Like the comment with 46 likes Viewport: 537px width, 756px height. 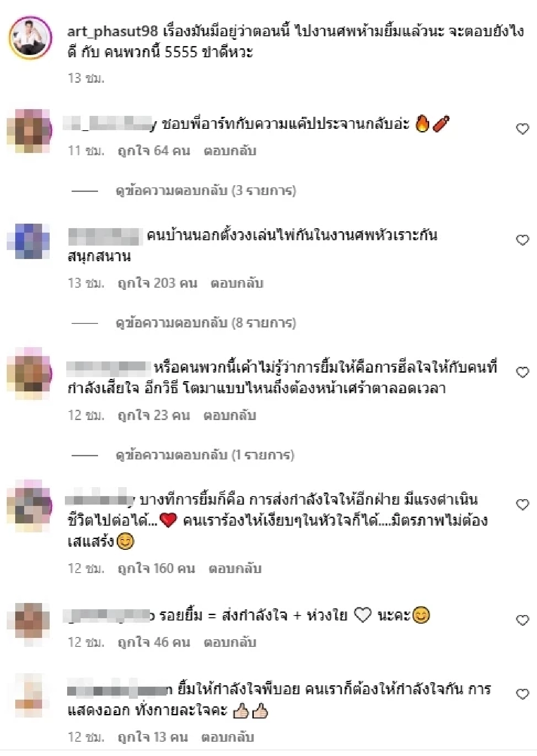522,620
